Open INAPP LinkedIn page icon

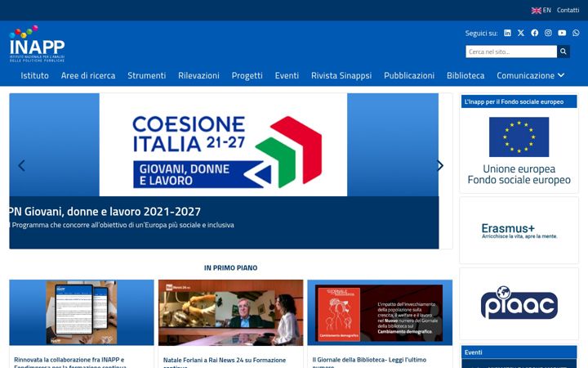[507, 33]
